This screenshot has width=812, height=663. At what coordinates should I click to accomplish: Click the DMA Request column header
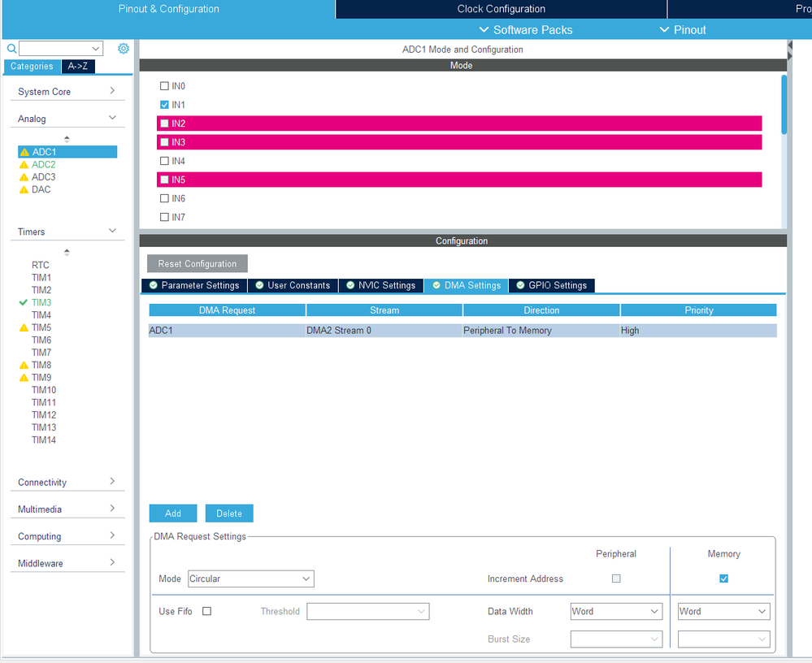(x=227, y=310)
